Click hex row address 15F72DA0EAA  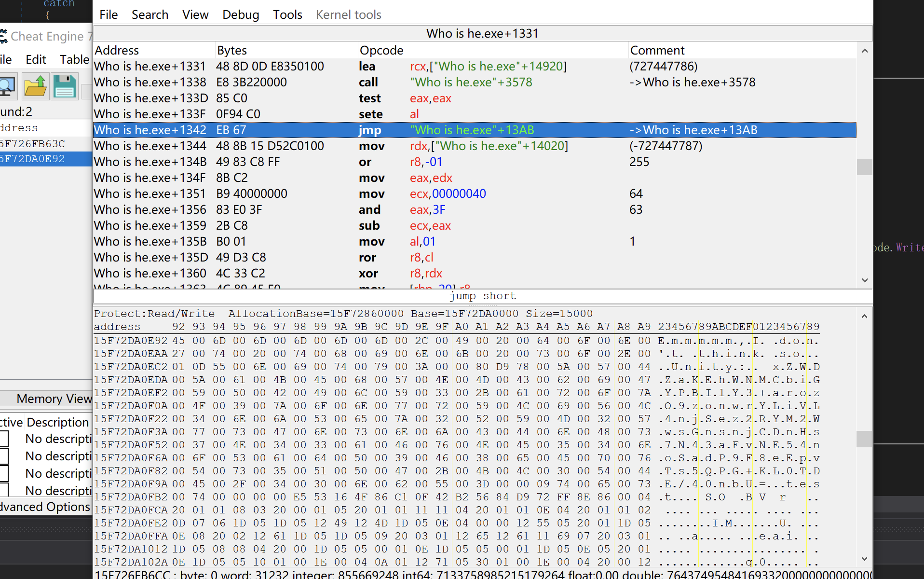[131, 354]
